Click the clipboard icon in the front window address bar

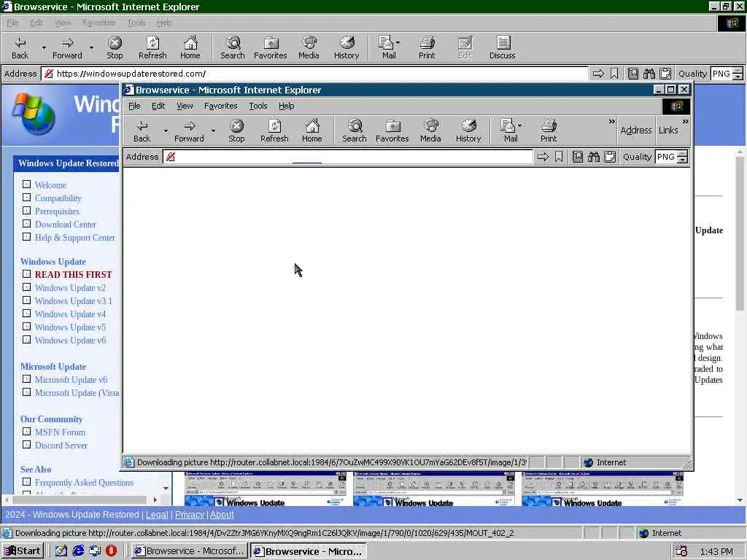pyautogui.click(x=610, y=157)
